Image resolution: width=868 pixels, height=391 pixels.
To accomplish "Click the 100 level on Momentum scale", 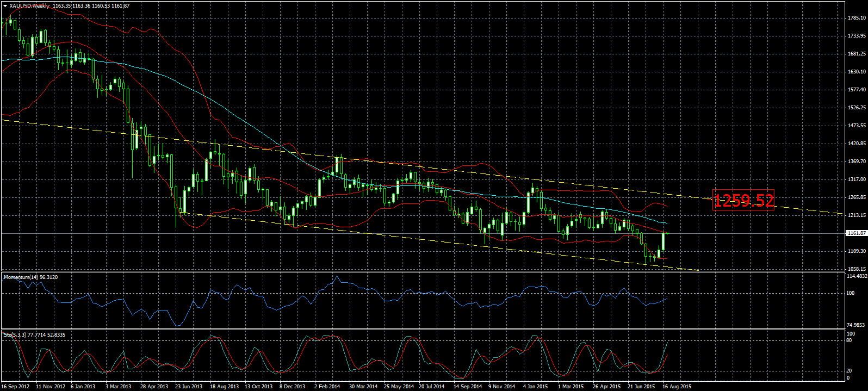I will coord(851,293).
